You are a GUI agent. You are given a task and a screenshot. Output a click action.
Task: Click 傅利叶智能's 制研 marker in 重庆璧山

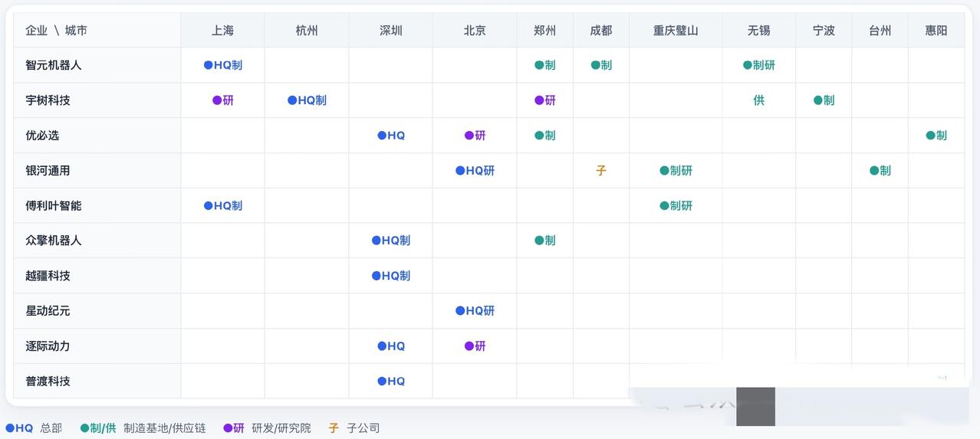coord(676,205)
